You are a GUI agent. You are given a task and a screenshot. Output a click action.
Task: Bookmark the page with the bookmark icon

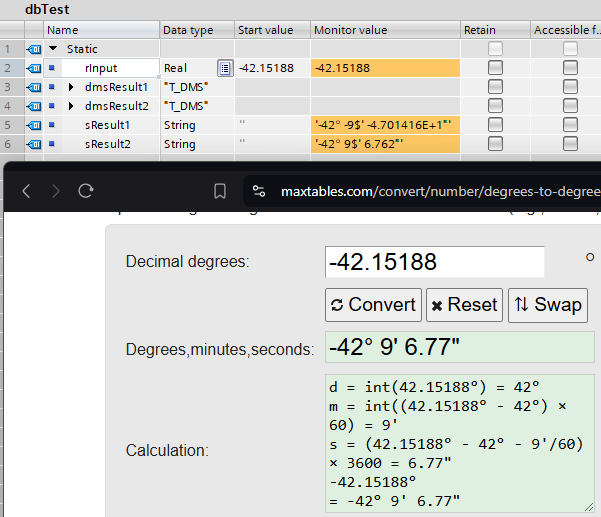221,191
